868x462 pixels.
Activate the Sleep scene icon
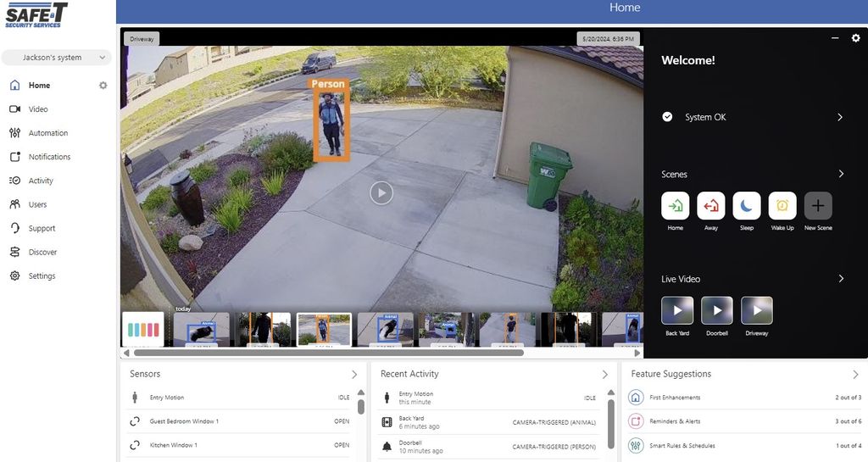tap(746, 206)
